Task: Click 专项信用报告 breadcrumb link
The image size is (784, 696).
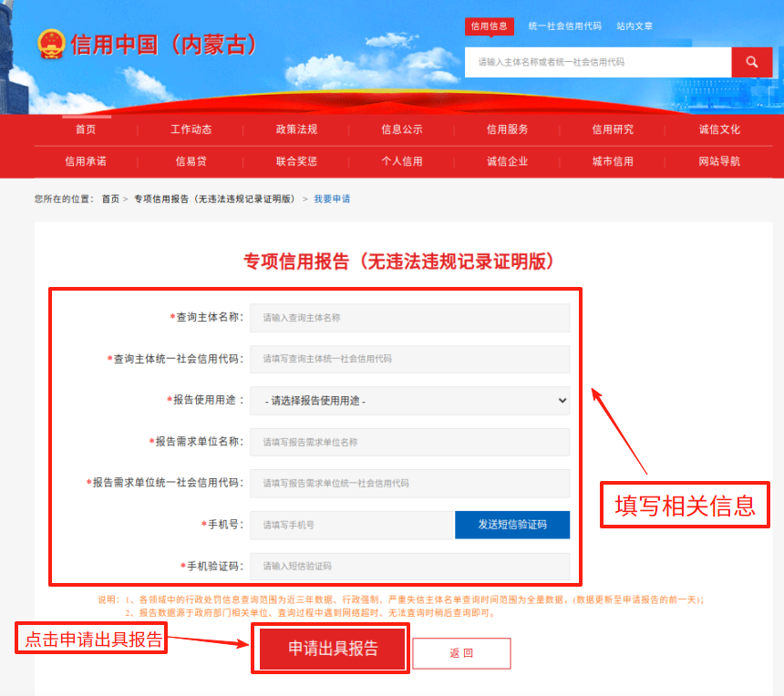Action: coord(214,199)
